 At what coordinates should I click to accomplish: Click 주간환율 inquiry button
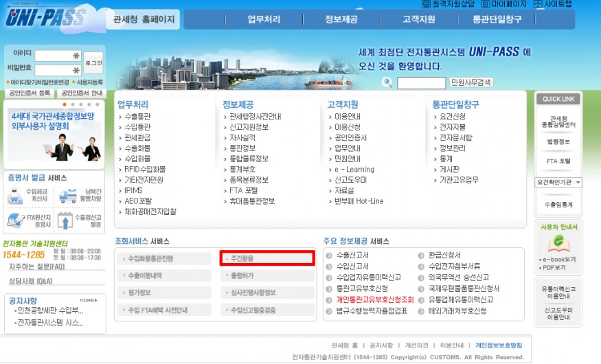(267, 258)
